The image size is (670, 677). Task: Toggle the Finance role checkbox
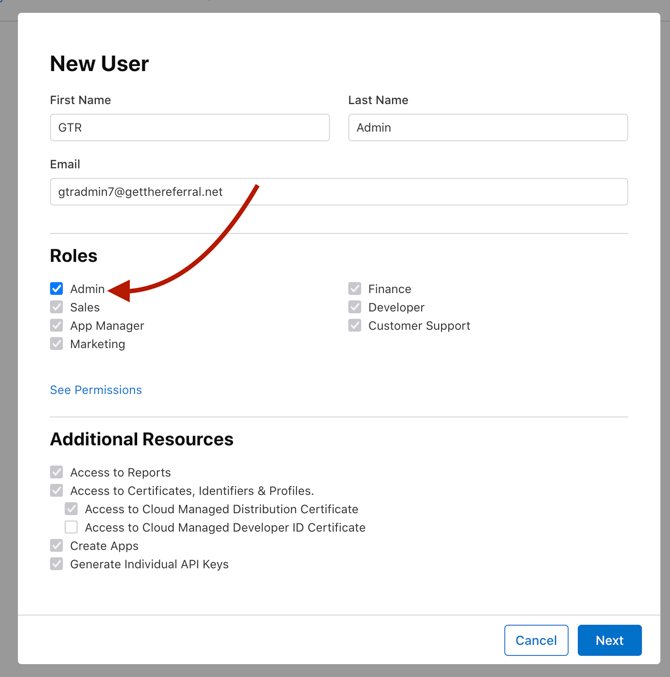[x=355, y=289]
